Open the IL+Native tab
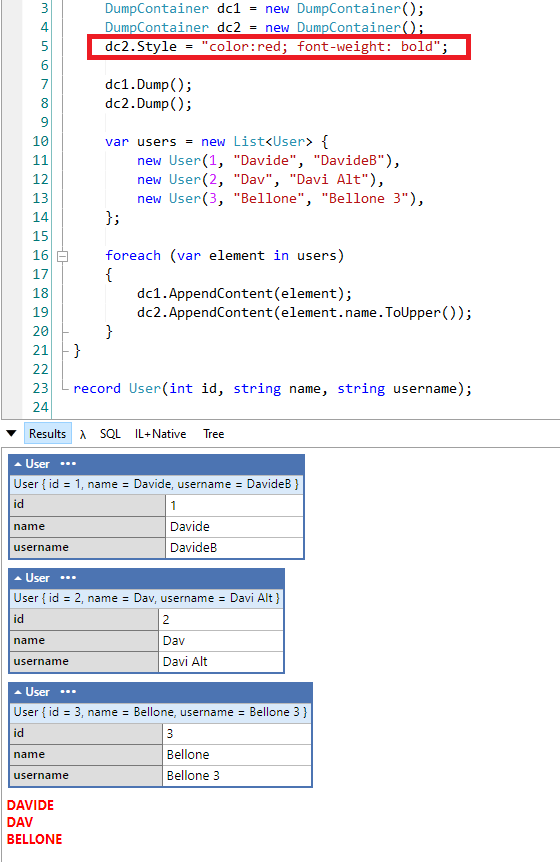 pos(160,434)
